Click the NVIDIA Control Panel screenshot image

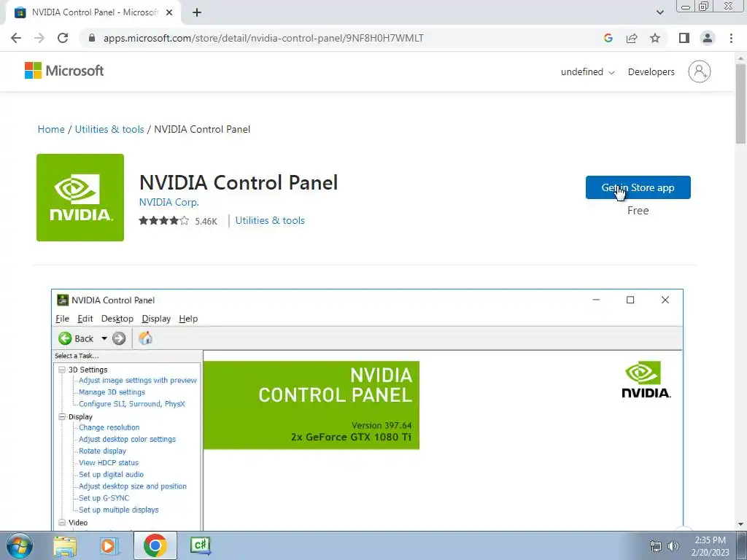(x=367, y=410)
